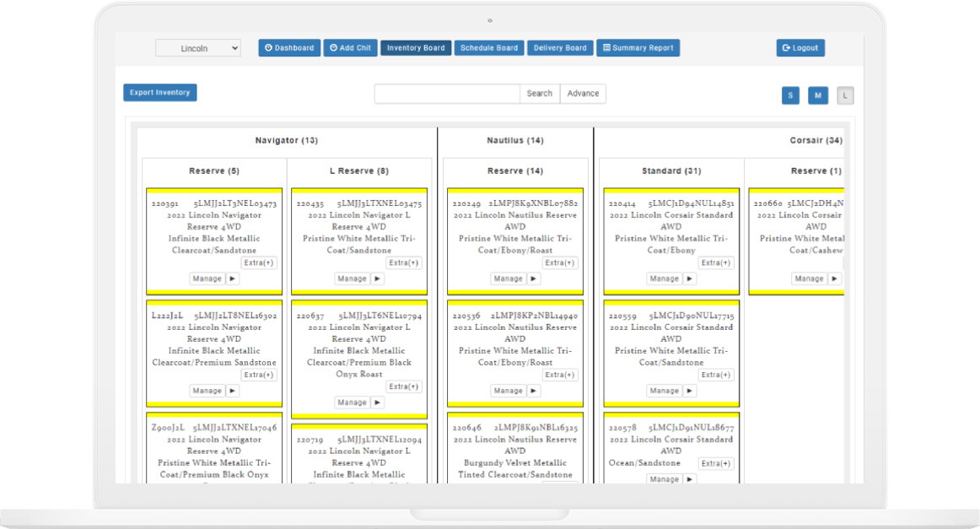Click the arrow icon beside Manage on card 220391
This screenshot has height=529, width=980.
(x=233, y=278)
